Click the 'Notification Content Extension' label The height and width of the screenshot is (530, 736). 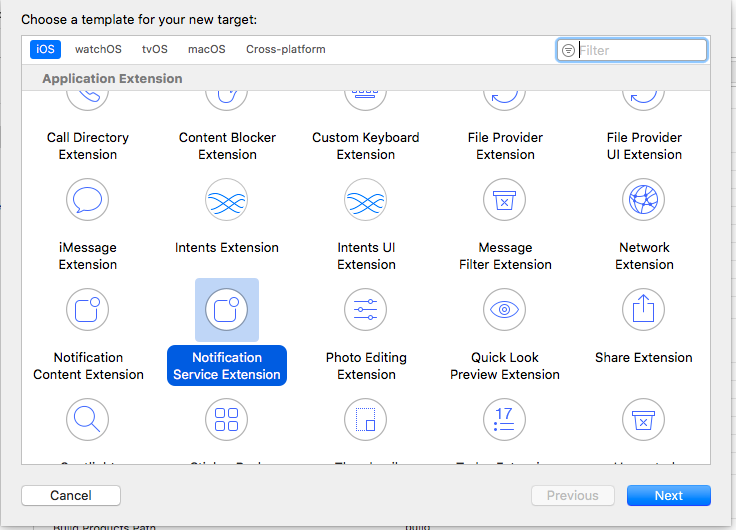coord(88,366)
